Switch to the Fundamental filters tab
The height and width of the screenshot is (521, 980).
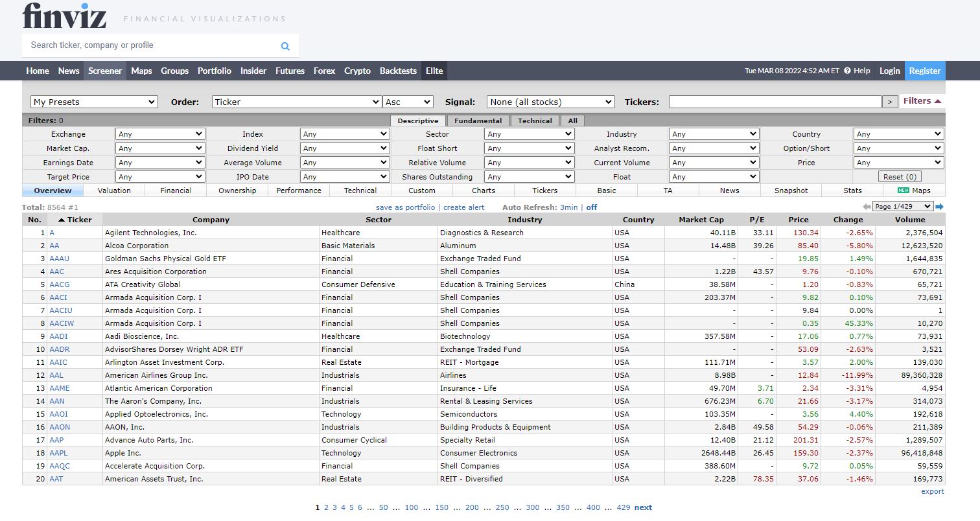click(x=478, y=121)
